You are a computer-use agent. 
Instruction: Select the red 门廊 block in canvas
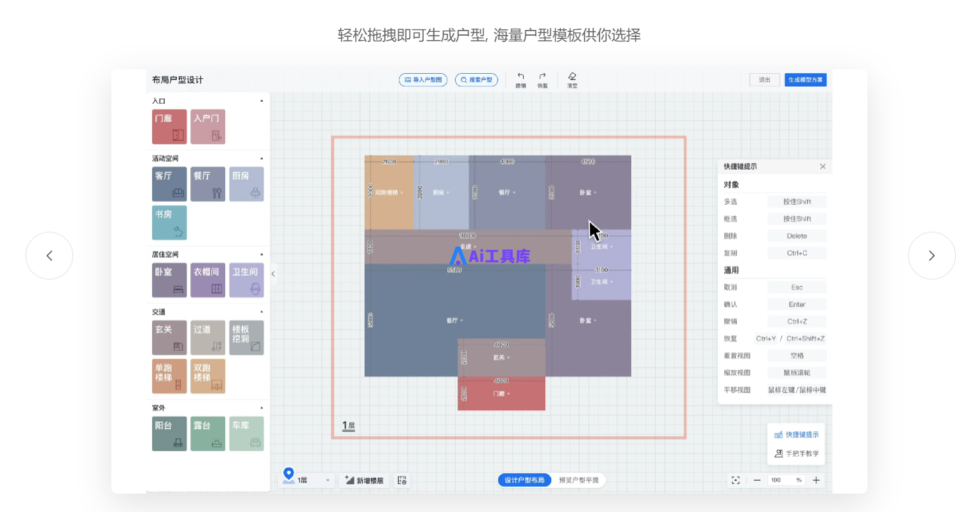(501, 394)
